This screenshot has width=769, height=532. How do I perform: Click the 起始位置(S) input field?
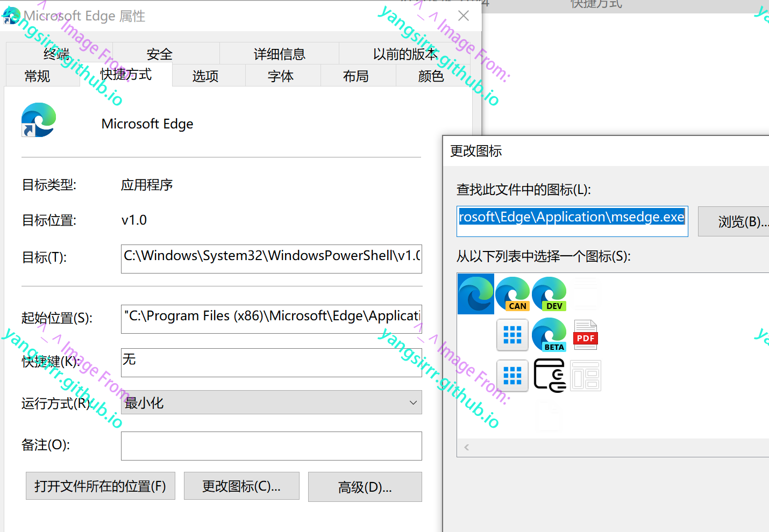[x=272, y=319]
